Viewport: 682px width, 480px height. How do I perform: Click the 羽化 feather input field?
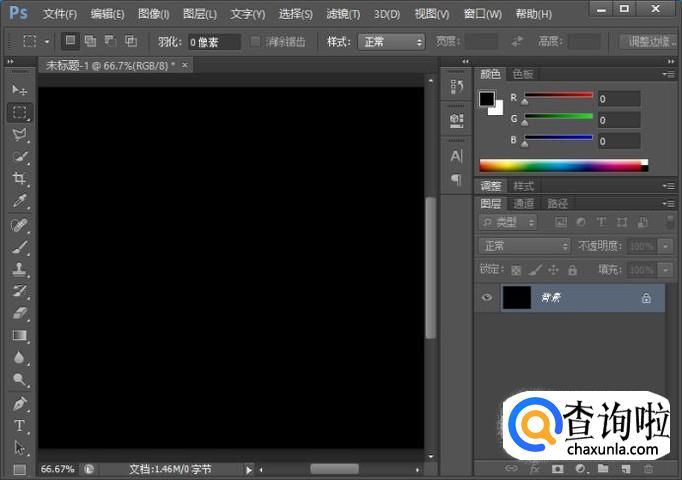pyautogui.click(x=215, y=42)
